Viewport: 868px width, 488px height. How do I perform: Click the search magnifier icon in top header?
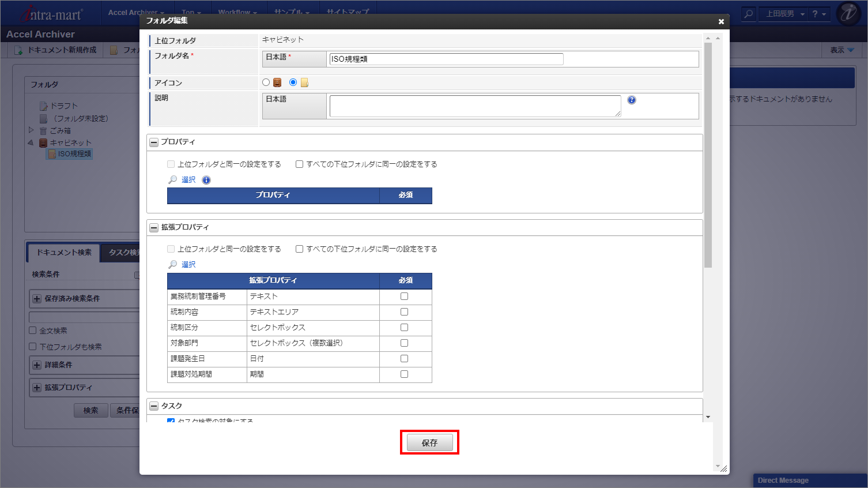click(748, 14)
